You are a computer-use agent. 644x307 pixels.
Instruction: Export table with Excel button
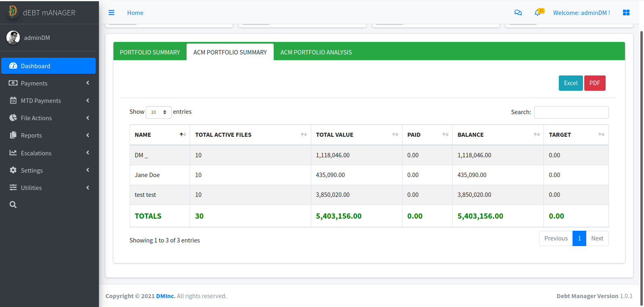click(x=571, y=83)
